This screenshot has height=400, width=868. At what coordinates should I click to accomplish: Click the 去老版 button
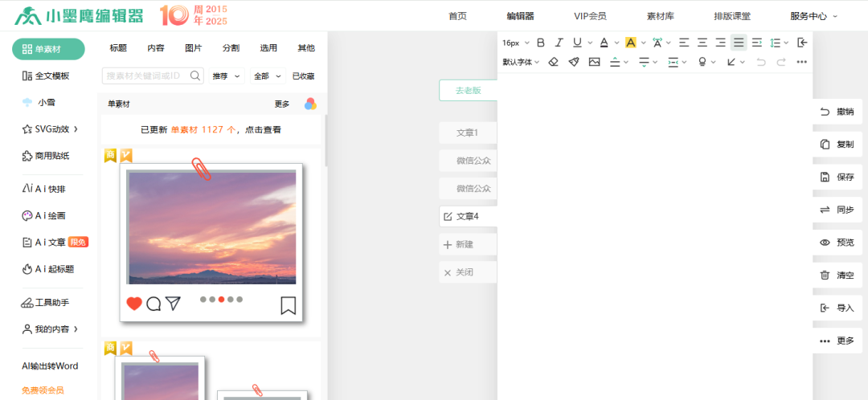[468, 91]
